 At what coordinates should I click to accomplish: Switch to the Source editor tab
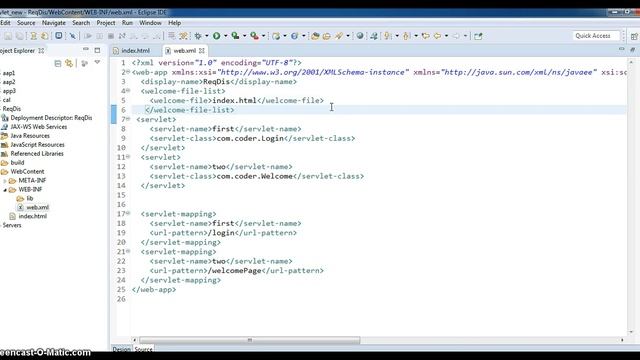(x=143, y=349)
